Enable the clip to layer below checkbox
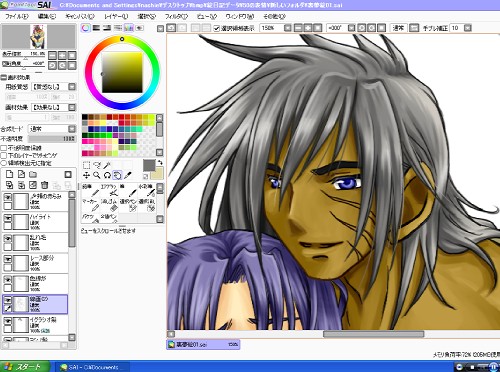Viewport: 500px width, 372px height. coord(4,155)
